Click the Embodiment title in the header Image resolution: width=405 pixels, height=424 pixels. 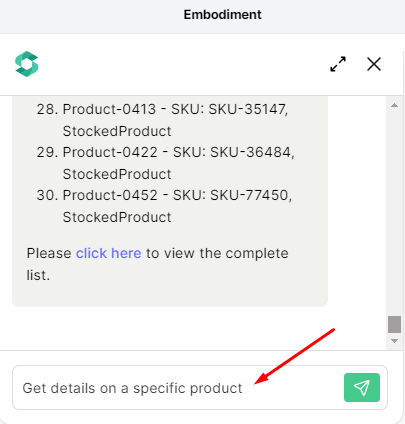(222, 15)
